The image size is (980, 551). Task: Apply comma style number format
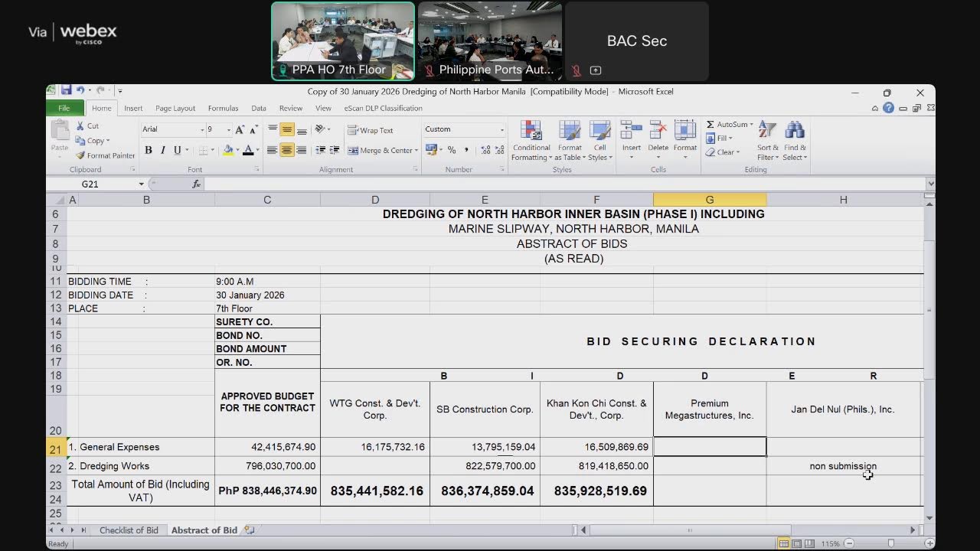tap(465, 150)
